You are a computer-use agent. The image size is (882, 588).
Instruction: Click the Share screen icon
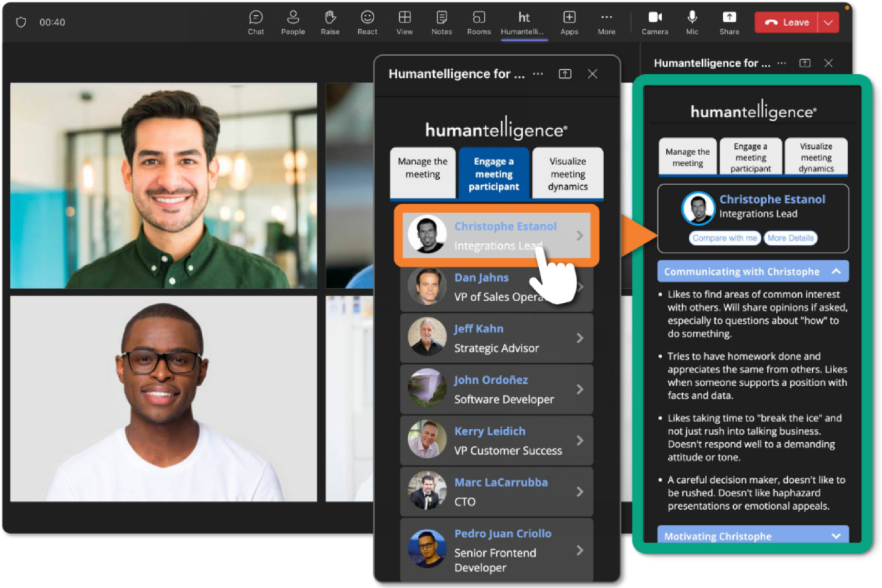pyautogui.click(x=729, y=22)
